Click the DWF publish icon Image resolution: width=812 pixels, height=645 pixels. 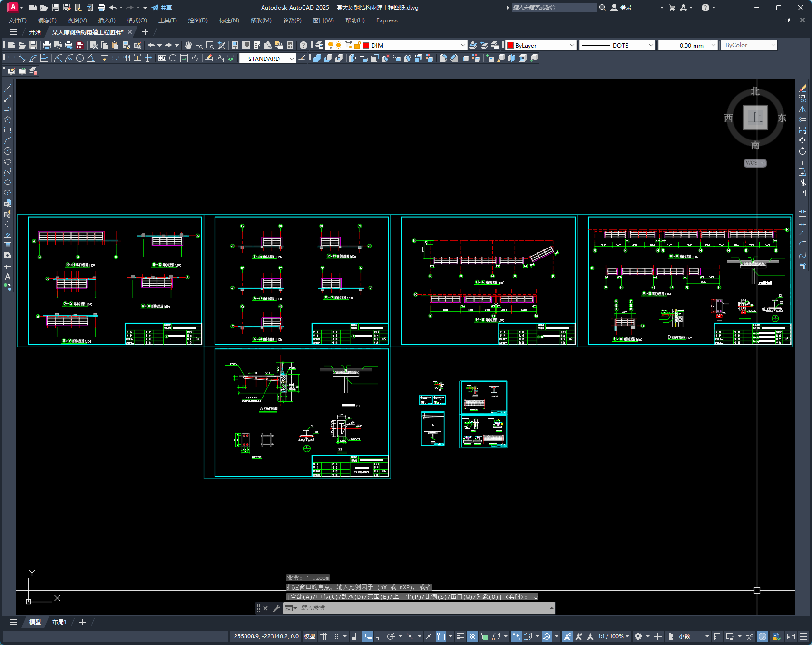80,45
